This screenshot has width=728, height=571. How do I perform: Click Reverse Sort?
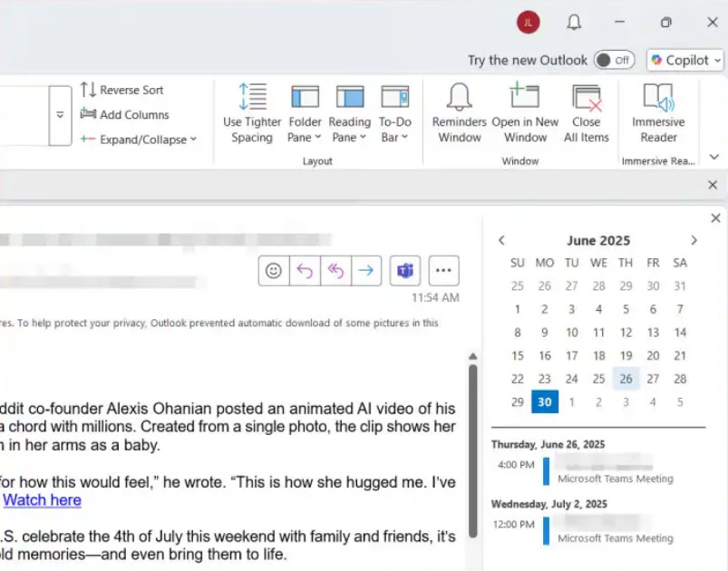[132, 90]
